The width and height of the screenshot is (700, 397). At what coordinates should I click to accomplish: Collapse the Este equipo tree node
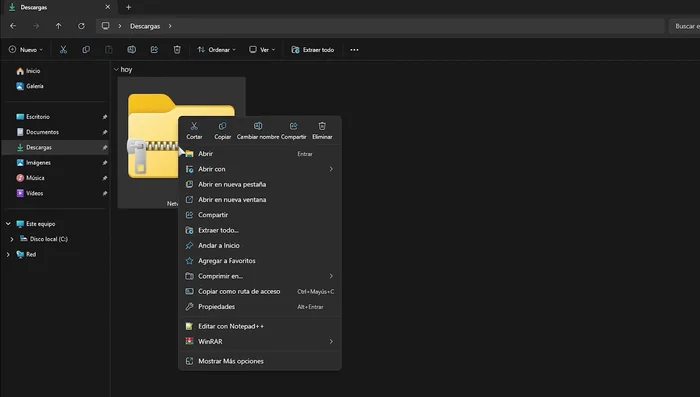coord(8,224)
